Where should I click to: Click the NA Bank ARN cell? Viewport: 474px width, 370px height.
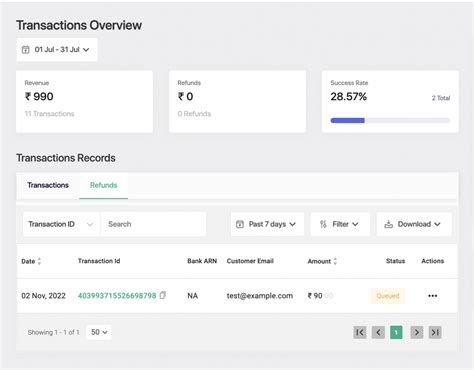tap(193, 296)
